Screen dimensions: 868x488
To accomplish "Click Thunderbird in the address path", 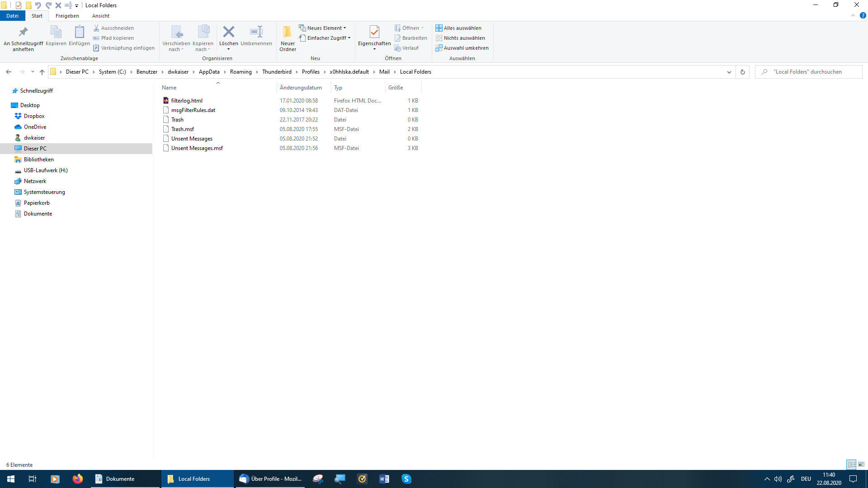I will tap(277, 72).
